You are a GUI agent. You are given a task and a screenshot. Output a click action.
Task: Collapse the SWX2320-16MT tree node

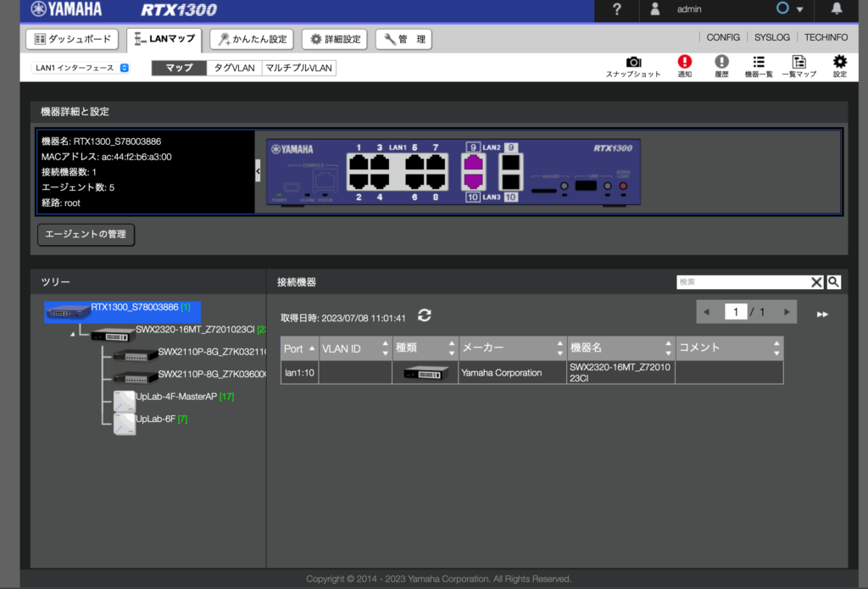pos(72,334)
